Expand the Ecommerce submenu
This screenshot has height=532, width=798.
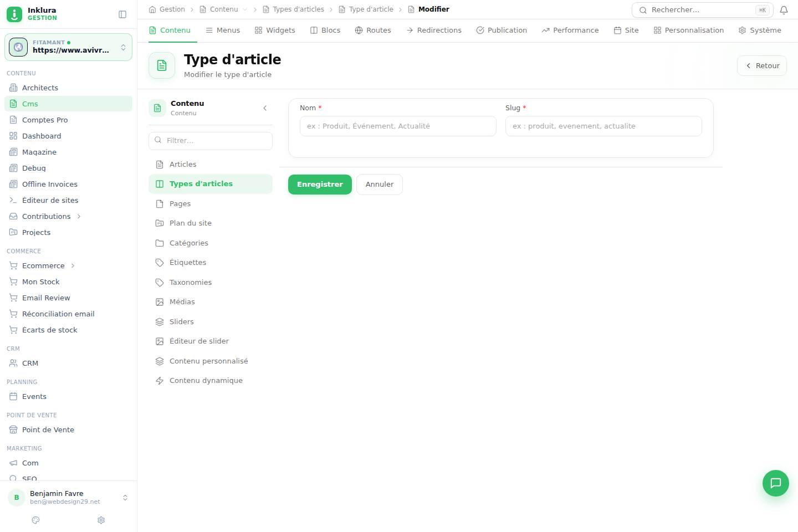(73, 266)
